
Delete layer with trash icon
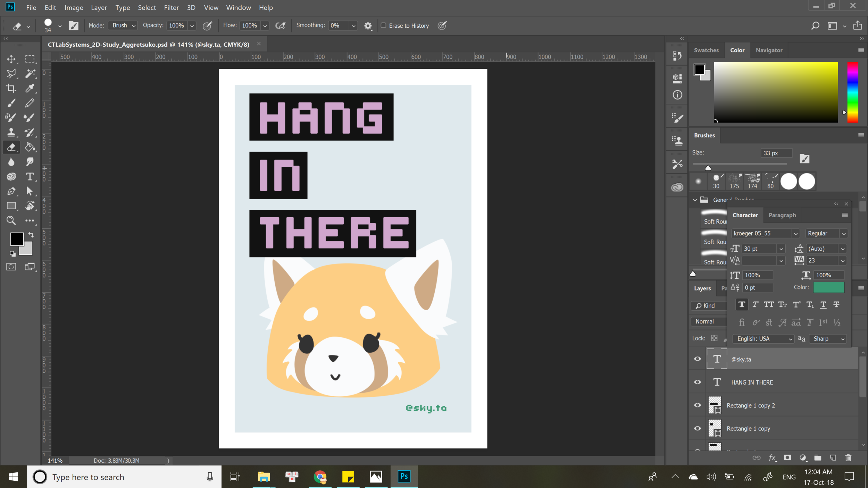tap(848, 458)
